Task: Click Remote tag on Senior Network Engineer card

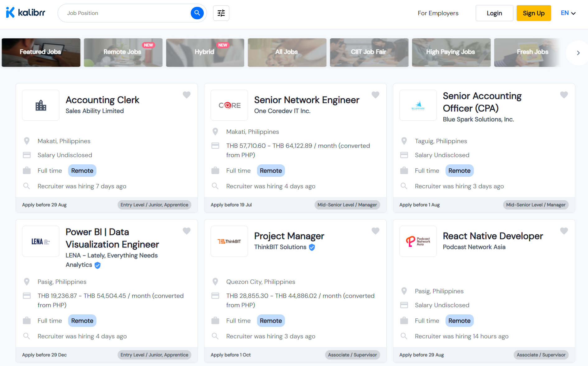Action: 271,171
